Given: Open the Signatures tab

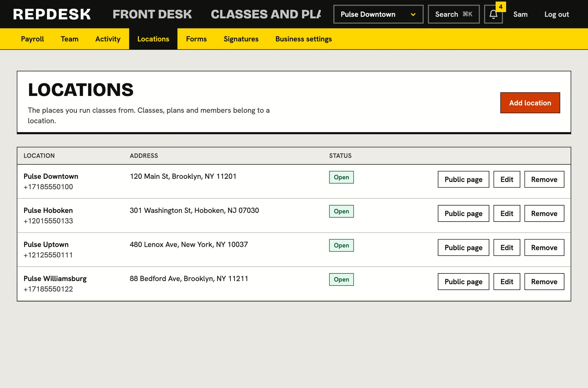Looking at the screenshot, I should (x=241, y=39).
